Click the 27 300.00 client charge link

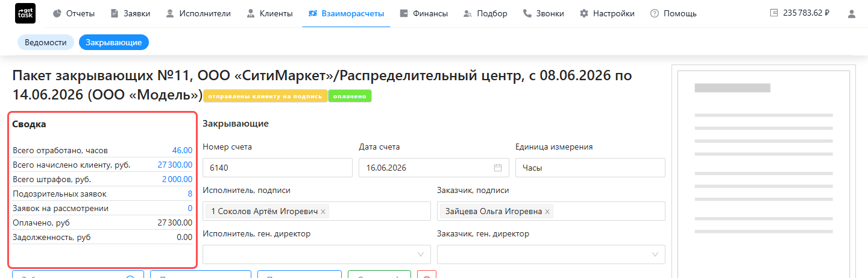click(x=175, y=165)
